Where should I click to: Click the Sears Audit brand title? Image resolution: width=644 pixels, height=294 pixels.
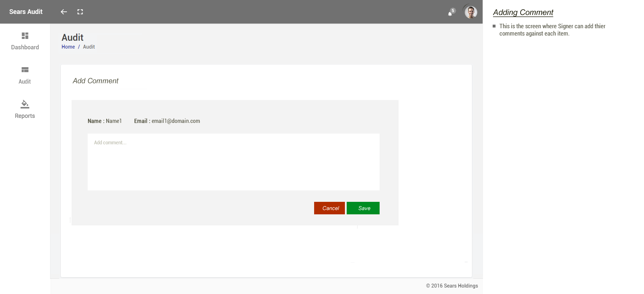tap(26, 12)
